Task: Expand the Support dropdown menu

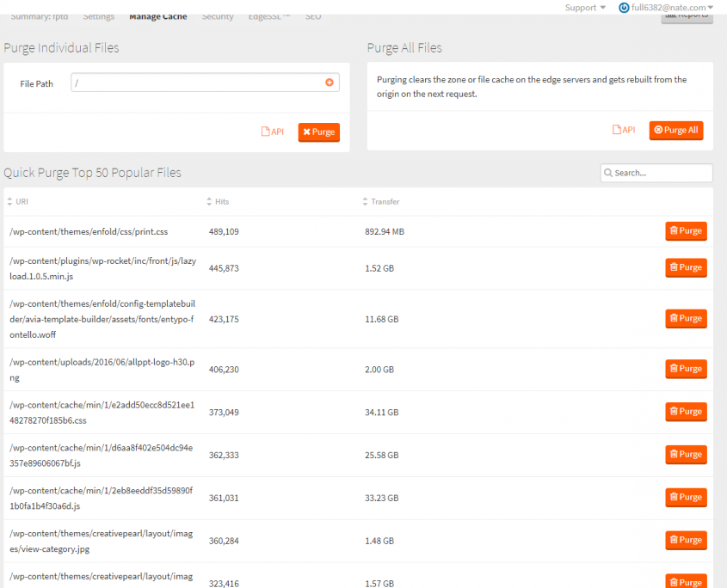Action: coord(585,8)
